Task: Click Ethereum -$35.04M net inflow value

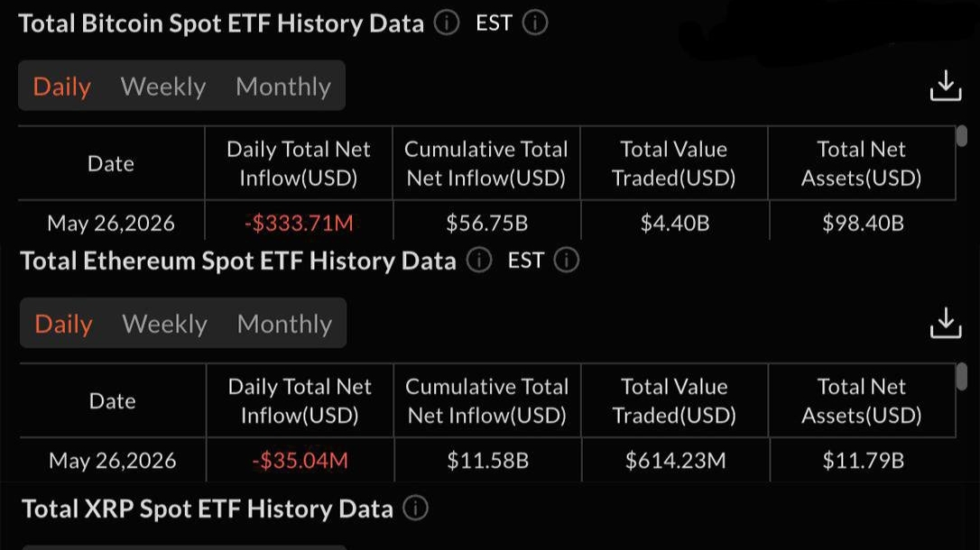Action: 300,460
